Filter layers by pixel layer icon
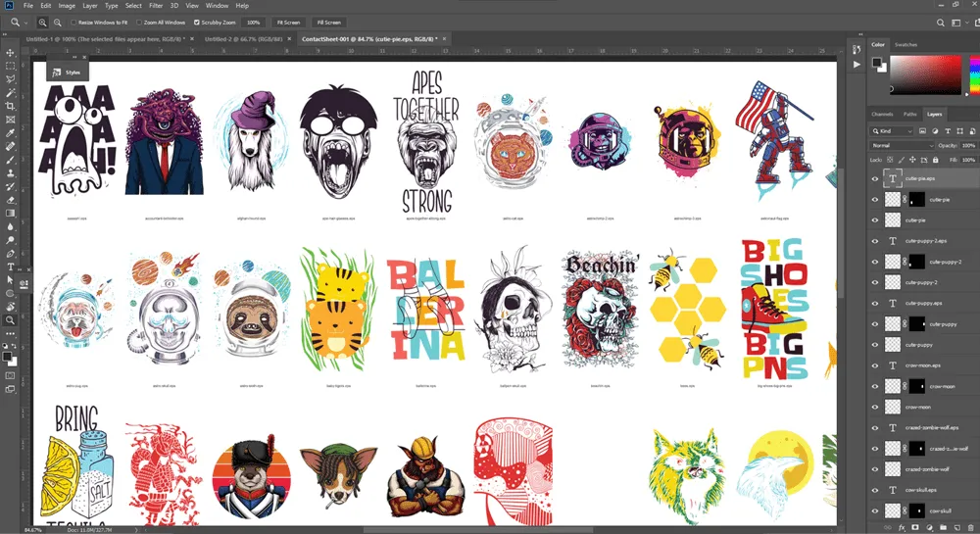 click(x=922, y=131)
